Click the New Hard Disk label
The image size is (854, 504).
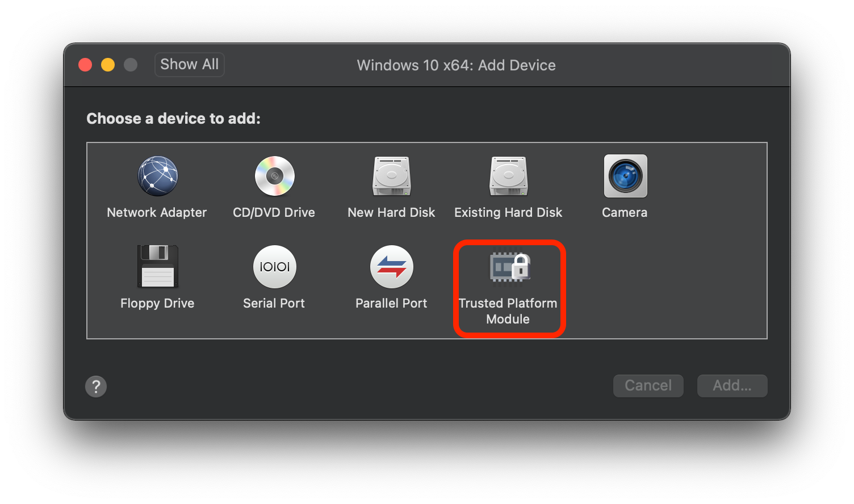point(391,212)
